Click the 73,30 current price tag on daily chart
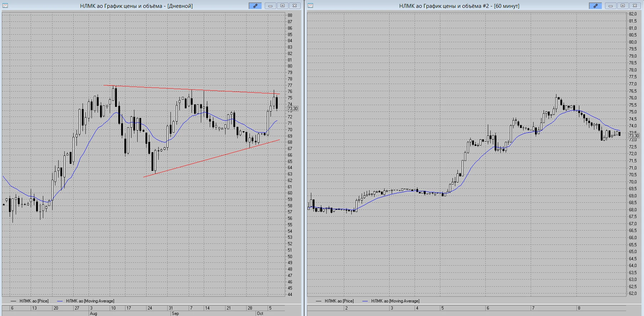This screenshot has width=644, height=316. [x=292, y=109]
